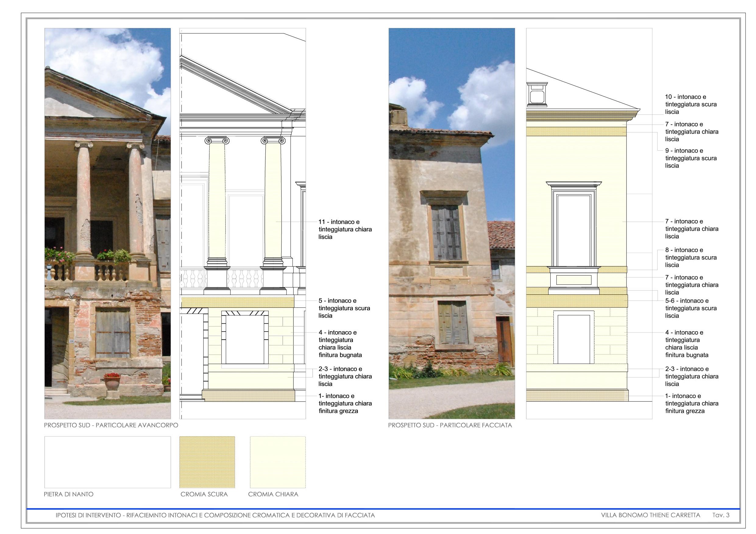Click the 5-6 intonaco label on right
The width and height of the screenshot is (756, 534).
690,308
